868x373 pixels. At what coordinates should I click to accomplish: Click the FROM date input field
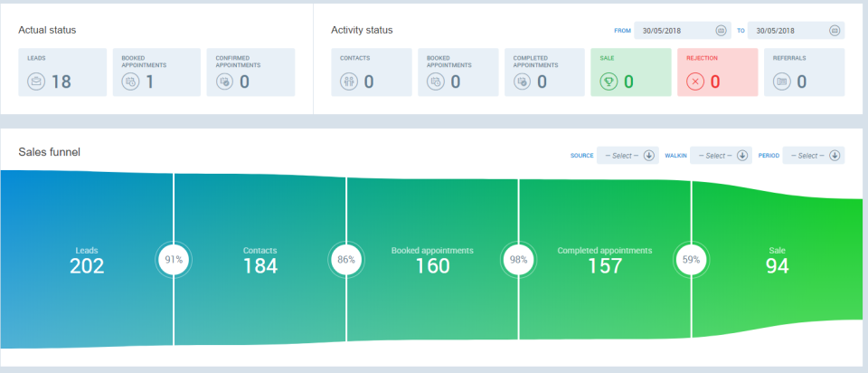point(674,31)
